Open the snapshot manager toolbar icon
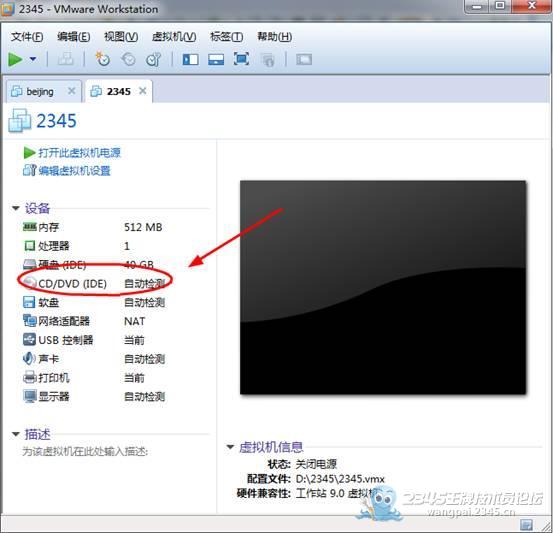Viewport: 553px width, 533px height. point(154,59)
